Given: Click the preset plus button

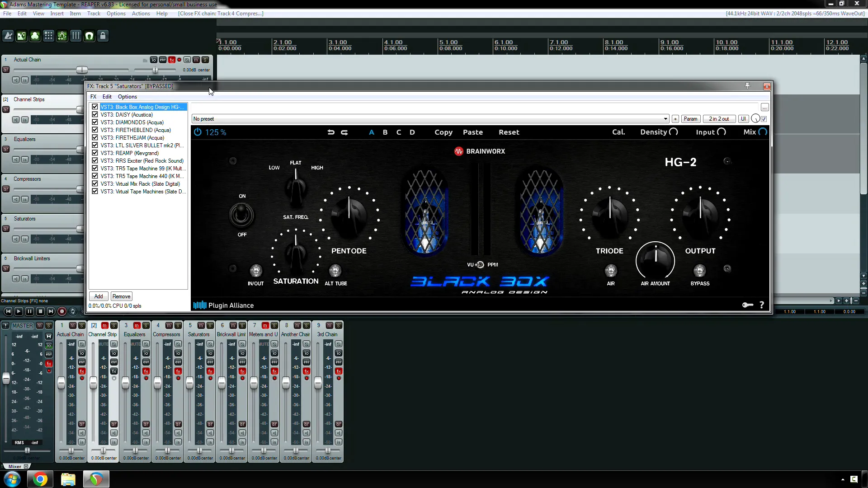Looking at the screenshot, I should [675, 119].
